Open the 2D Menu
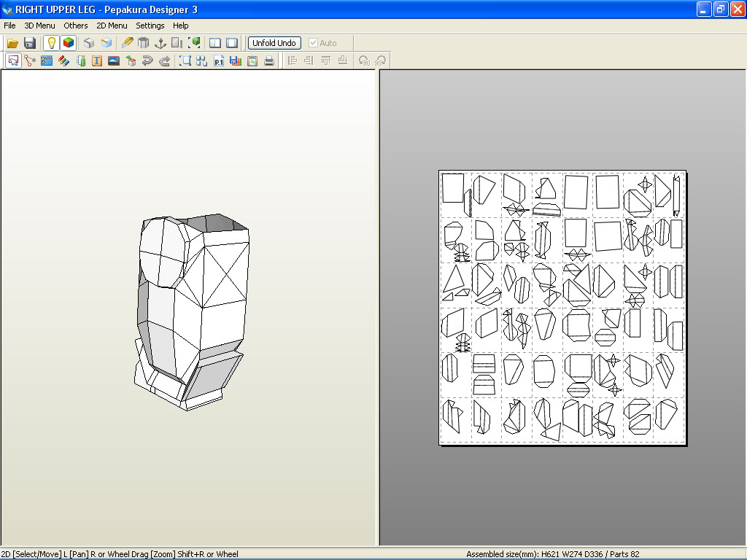This screenshot has width=747, height=560. click(x=112, y=26)
